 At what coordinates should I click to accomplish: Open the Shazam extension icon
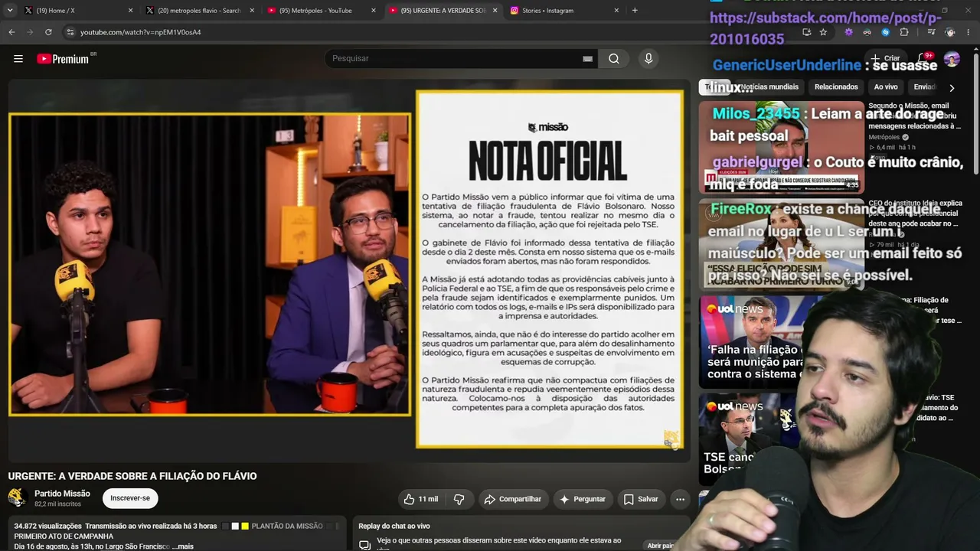pos(885,32)
